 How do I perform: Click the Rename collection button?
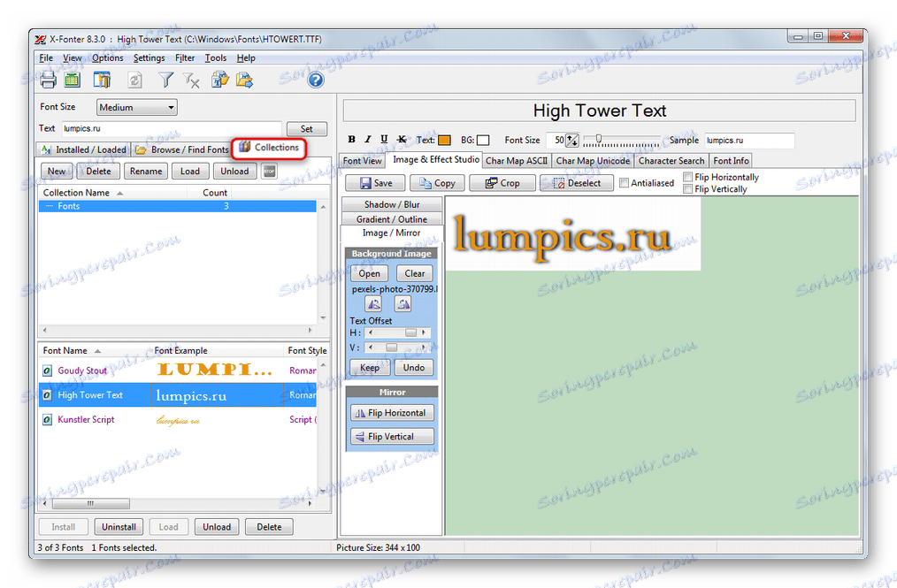146,171
